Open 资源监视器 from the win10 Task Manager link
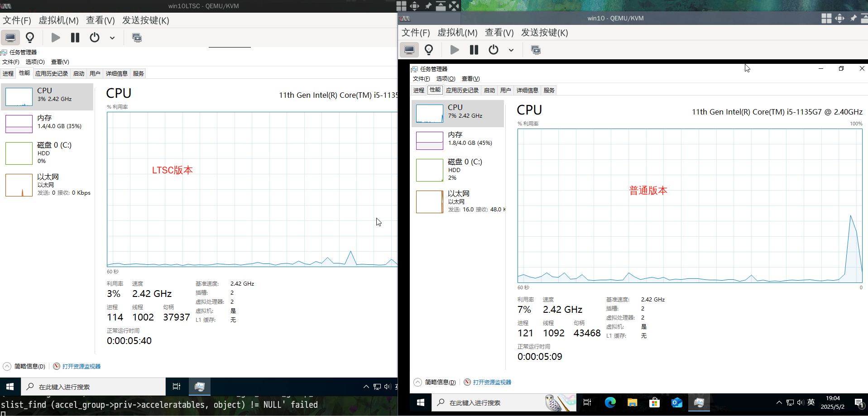The image size is (868, 416). click(x=492, y=382)
